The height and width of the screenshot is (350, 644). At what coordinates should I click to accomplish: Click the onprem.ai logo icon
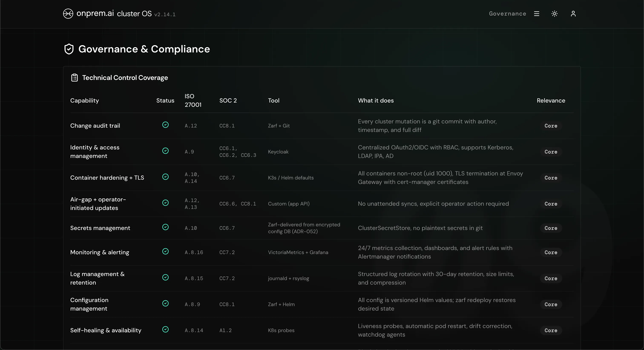[68, 14]
